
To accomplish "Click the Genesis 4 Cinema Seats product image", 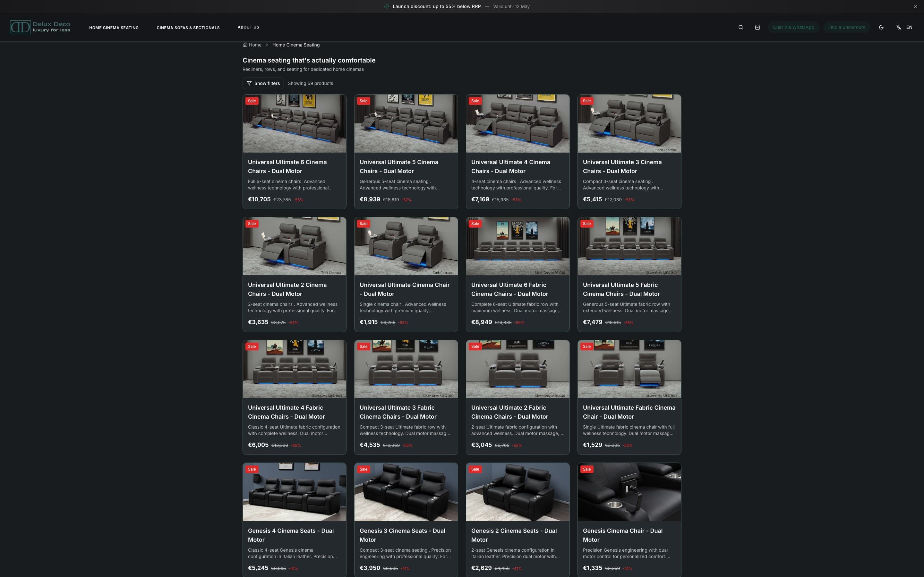I will 294,492.
